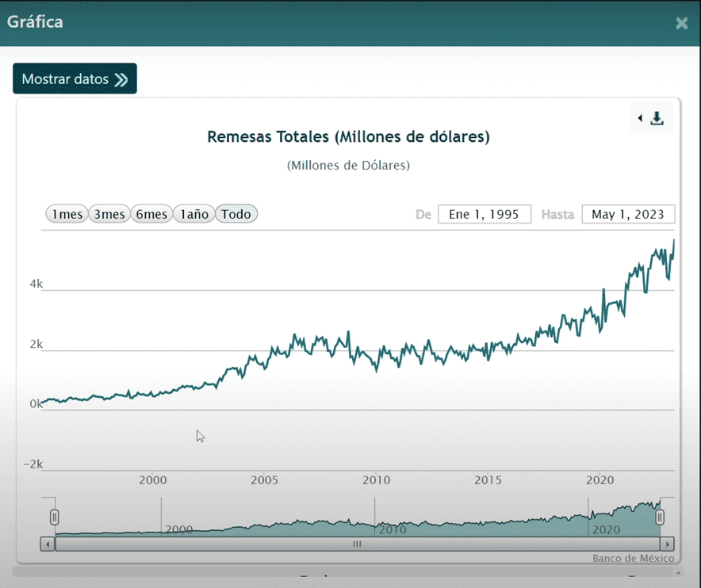Select the 6mes range option
This screenshot has width=701, height=588.
[151, 214]
